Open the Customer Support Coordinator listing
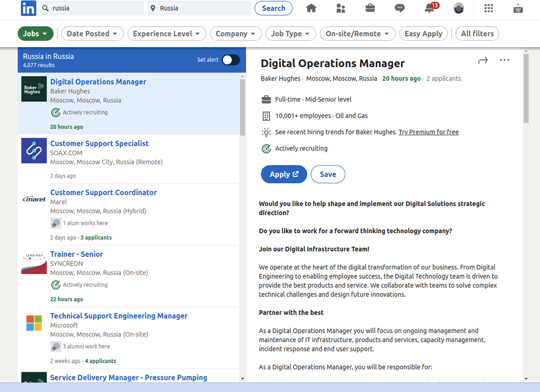The image size is (540, 392). coord(103,192)
